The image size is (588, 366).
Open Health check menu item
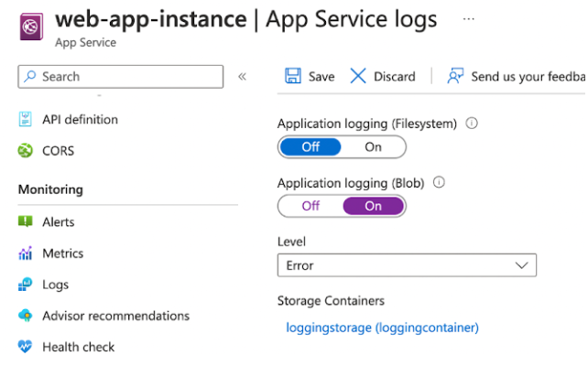coord(79,348)
